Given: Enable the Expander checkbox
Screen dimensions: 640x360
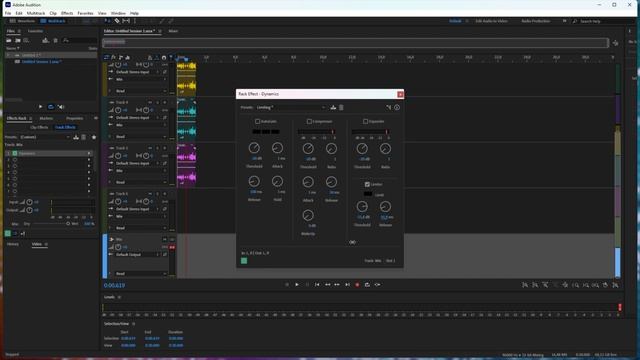Looking at the screenshot, I should [x=365, y=121].
